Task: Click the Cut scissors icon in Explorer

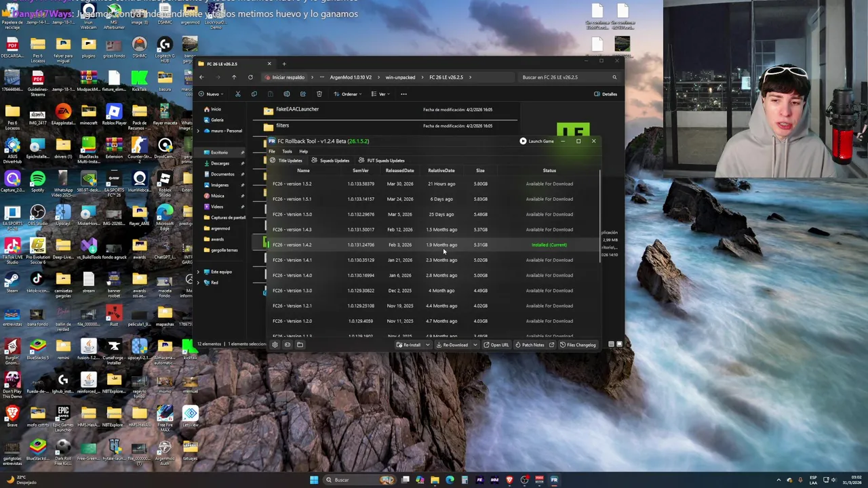Action: (237, 94)
